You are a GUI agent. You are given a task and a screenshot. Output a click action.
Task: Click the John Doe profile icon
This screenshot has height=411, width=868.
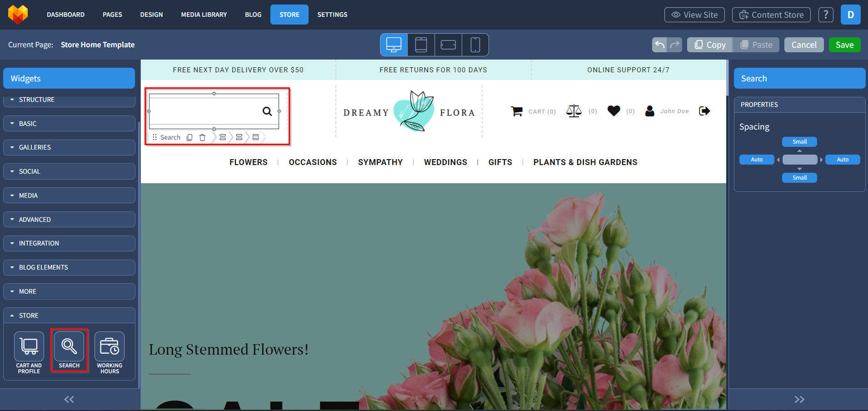pyautogui.click(x=650, y=111)
